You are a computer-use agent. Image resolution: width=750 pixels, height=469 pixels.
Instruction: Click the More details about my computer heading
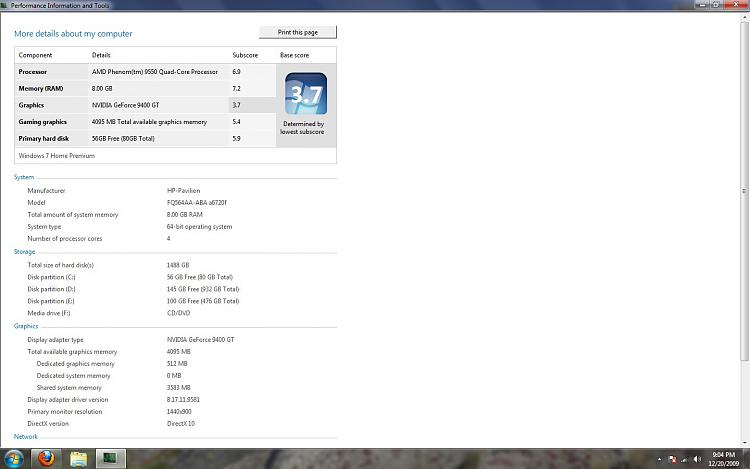73,34
